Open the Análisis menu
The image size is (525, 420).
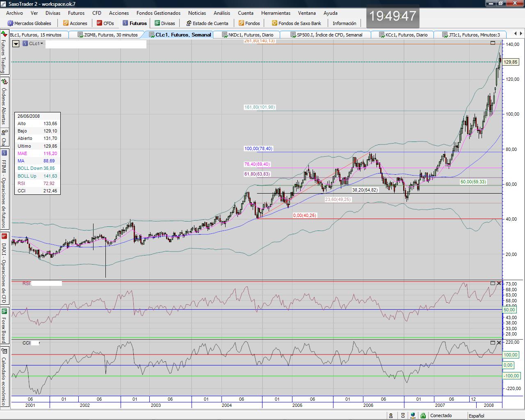pos(221,13)
